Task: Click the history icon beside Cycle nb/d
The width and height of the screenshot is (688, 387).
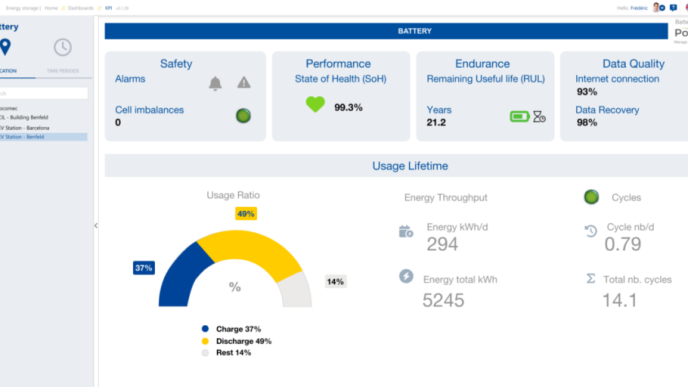Action: pos(591,231)
